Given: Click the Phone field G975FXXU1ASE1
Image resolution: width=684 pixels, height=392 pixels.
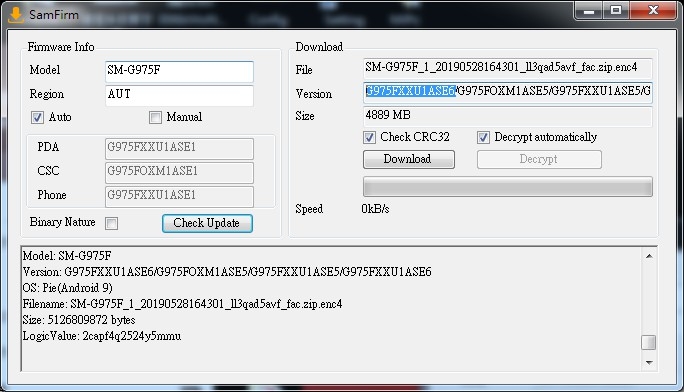Looking at the screenshot, I should [179, 197].
